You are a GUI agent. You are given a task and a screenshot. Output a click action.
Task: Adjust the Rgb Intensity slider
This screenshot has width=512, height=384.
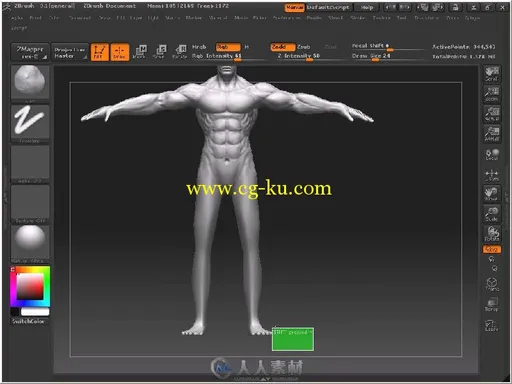pos(229,56)
